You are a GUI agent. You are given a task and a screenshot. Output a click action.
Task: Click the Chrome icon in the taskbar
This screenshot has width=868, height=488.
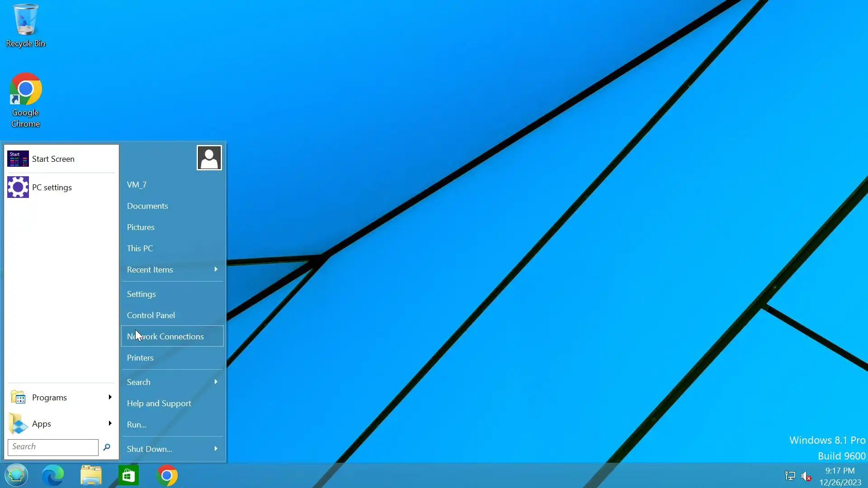pyautogui.click(x=167, y=475)
